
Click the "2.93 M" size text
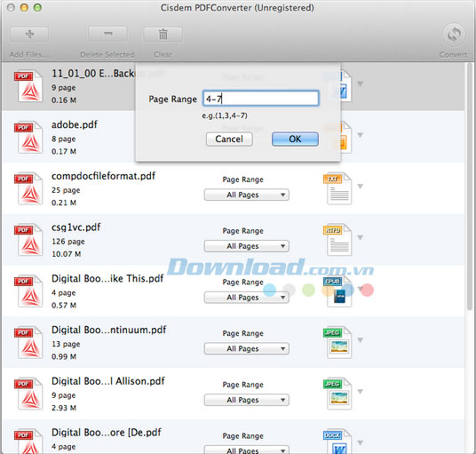[64, 408]
